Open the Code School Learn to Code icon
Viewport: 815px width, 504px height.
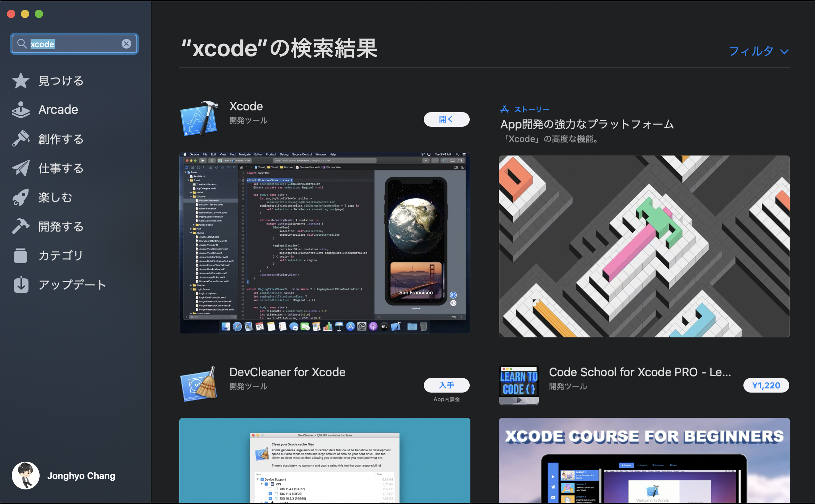[x=519, y=385]
